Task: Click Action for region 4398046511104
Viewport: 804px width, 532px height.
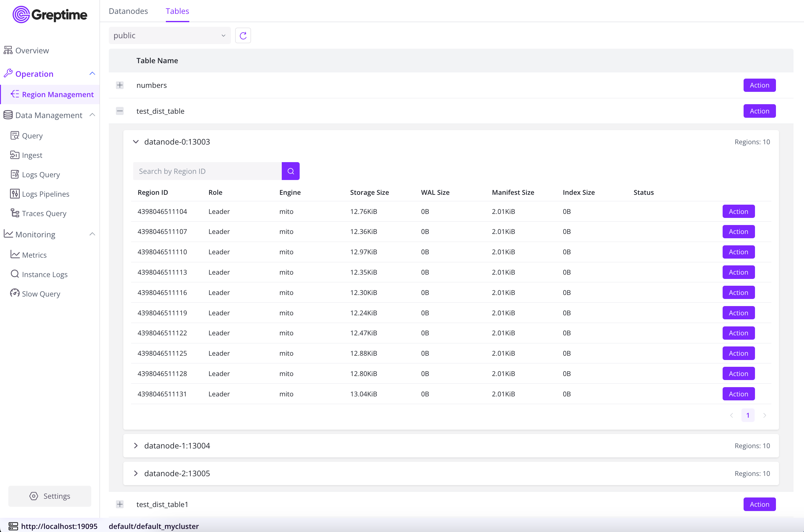Action: click(738, 211)
